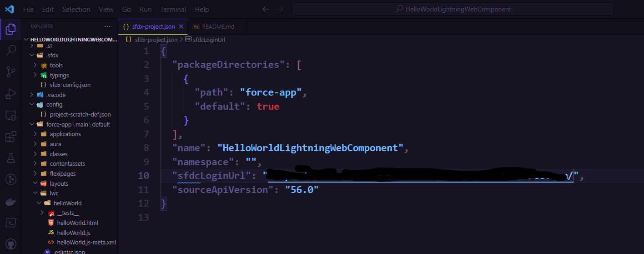Open sfdx-config.json in the explorer

click(x=70, y=85)
